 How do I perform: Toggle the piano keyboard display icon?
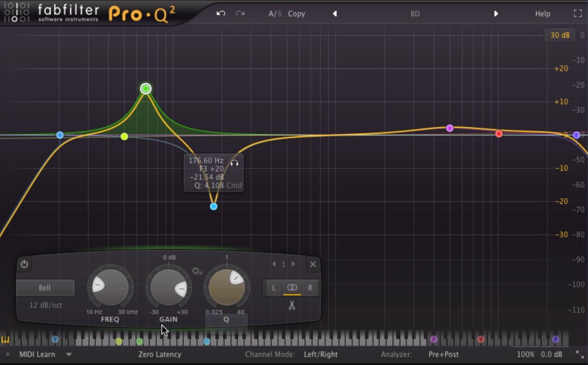point(5,340)
